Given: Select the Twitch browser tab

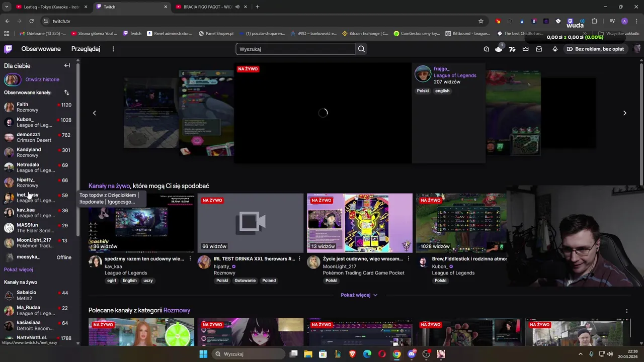Looking at the screenshot, I should [132, 7].
